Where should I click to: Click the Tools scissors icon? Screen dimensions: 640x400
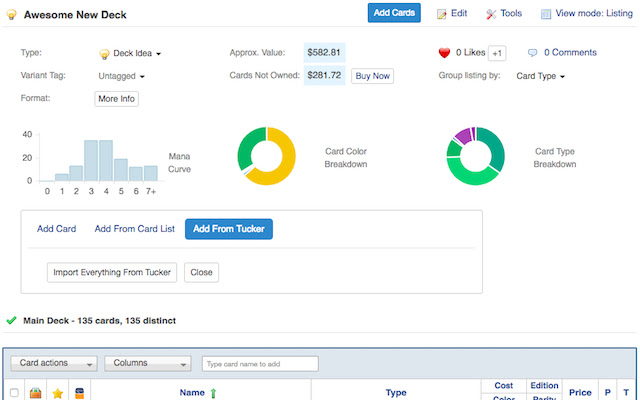[x=491, y=14]
